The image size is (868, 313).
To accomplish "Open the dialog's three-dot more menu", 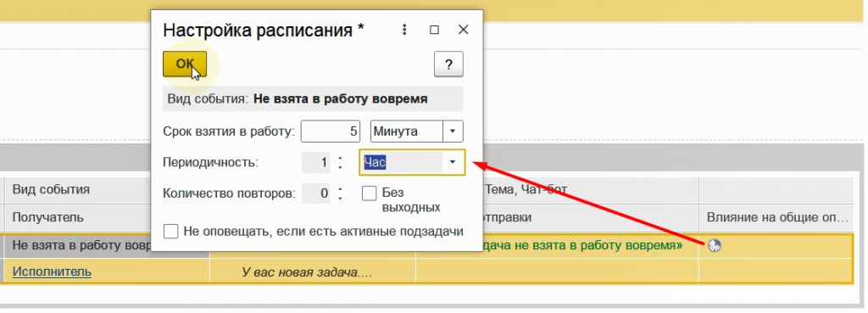I will (404, 30).
